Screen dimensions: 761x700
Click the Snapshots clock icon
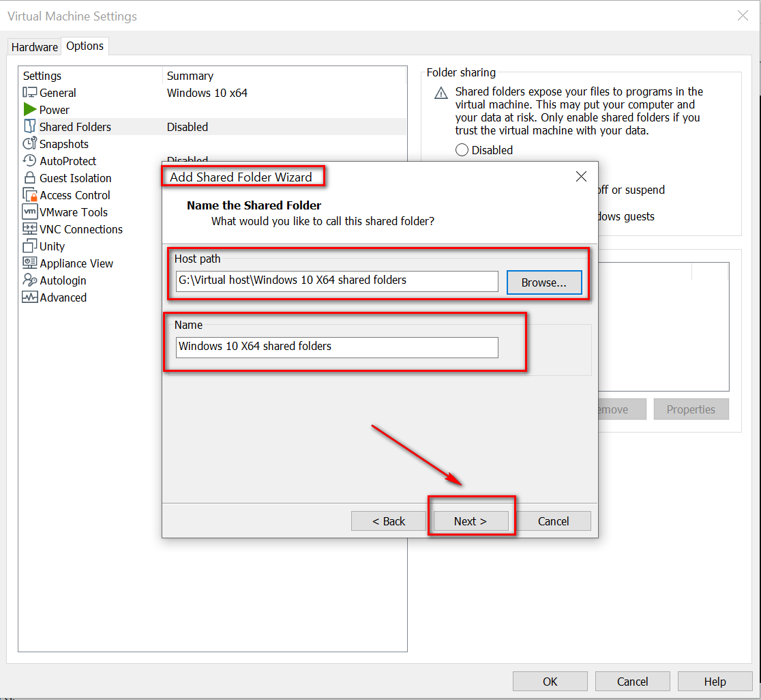tap(29, 143)
